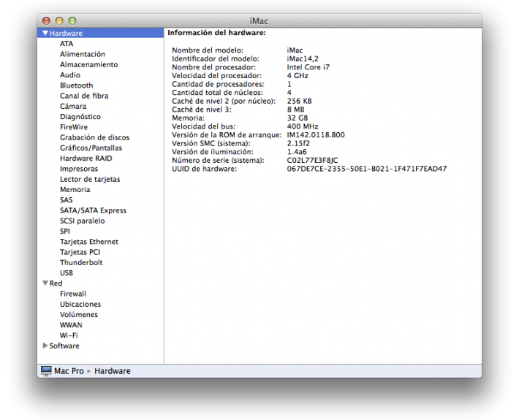Select SPI in the sidebar
519x420 pixels.
point(65,231)
